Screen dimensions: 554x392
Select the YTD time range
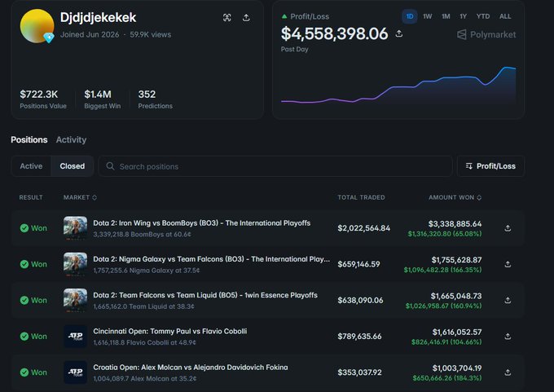[483, 16]
